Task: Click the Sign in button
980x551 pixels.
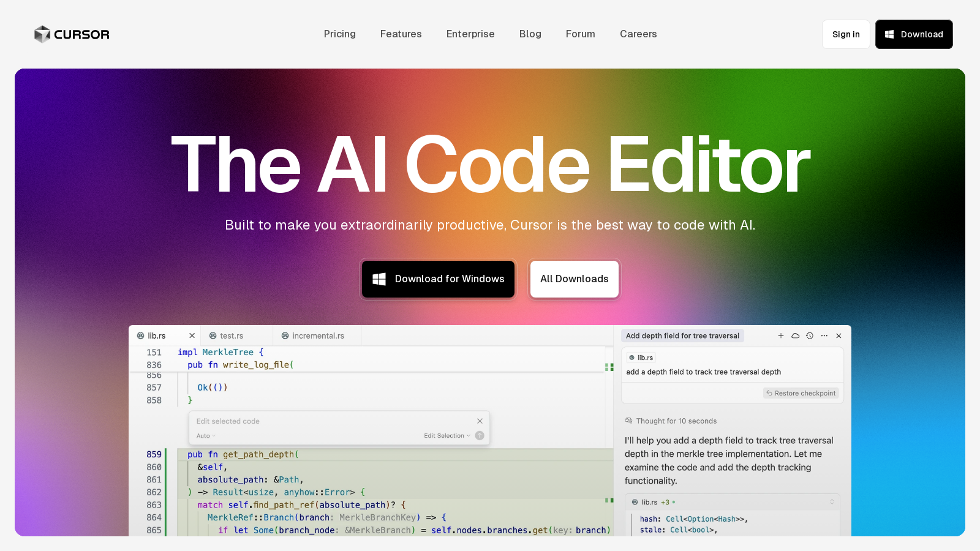Action: [x=845, y=34]
